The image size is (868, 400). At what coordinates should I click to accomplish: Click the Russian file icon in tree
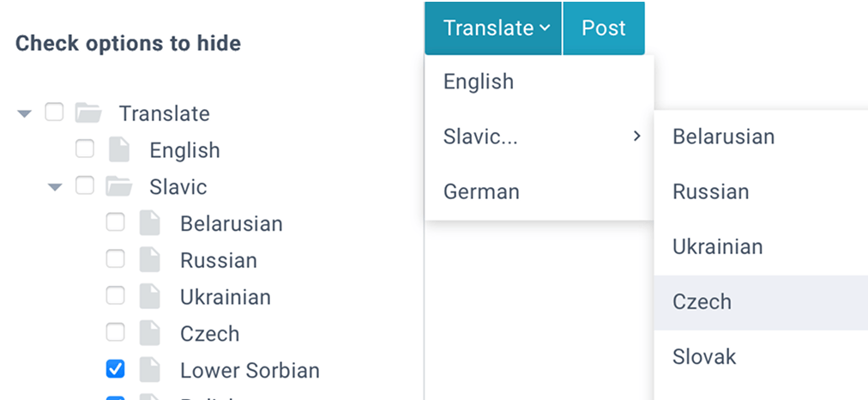point(150,260)
